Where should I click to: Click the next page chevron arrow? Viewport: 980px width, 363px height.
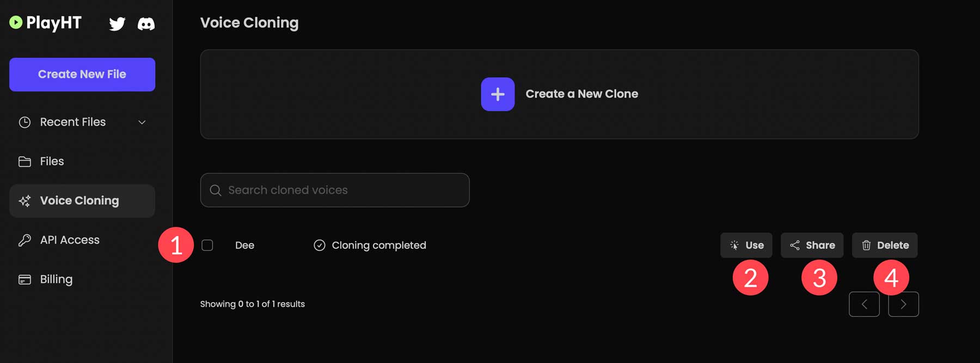click(903, 304)
